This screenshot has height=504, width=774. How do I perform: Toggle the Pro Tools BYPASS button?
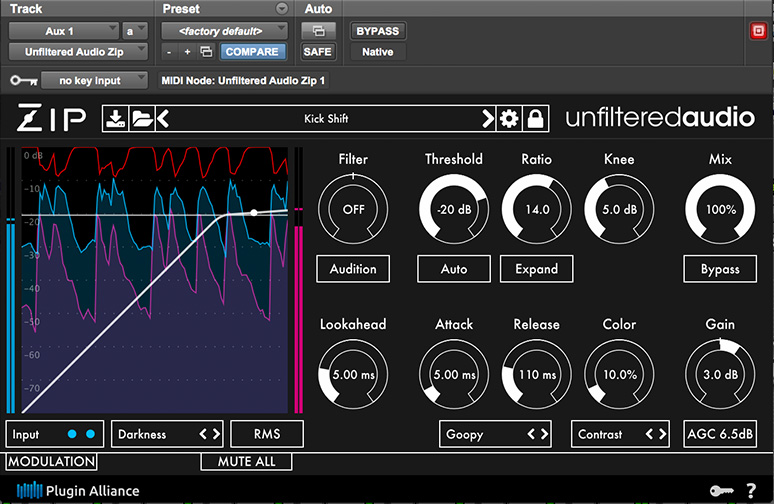point(377,31)
